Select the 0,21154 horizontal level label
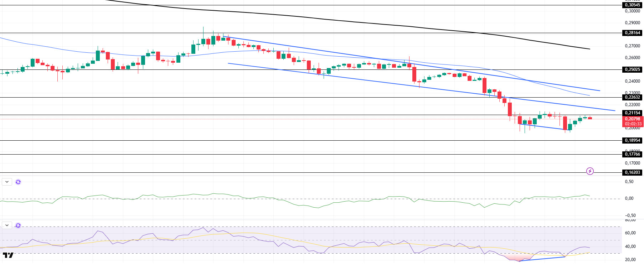 tap(633, 113)
